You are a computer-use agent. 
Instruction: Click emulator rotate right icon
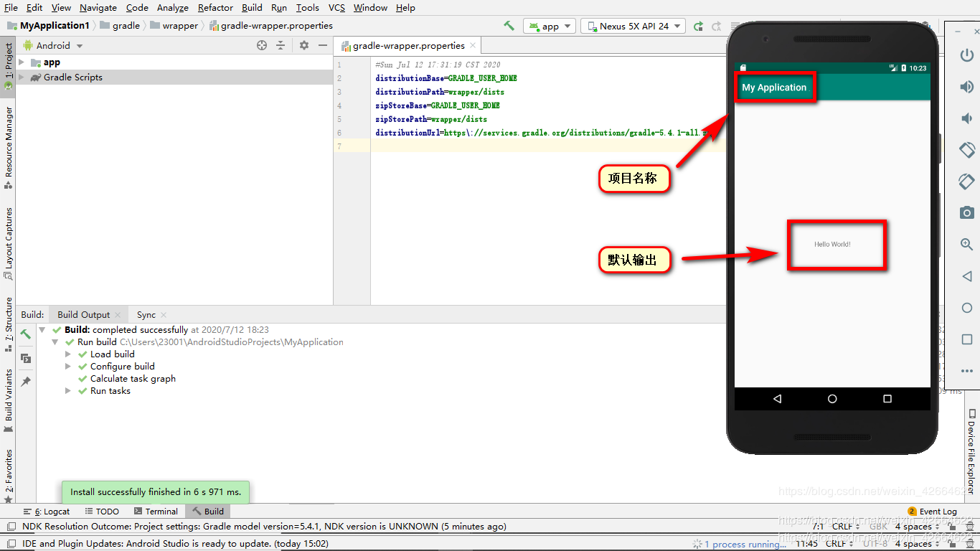(x=967, y=181)
